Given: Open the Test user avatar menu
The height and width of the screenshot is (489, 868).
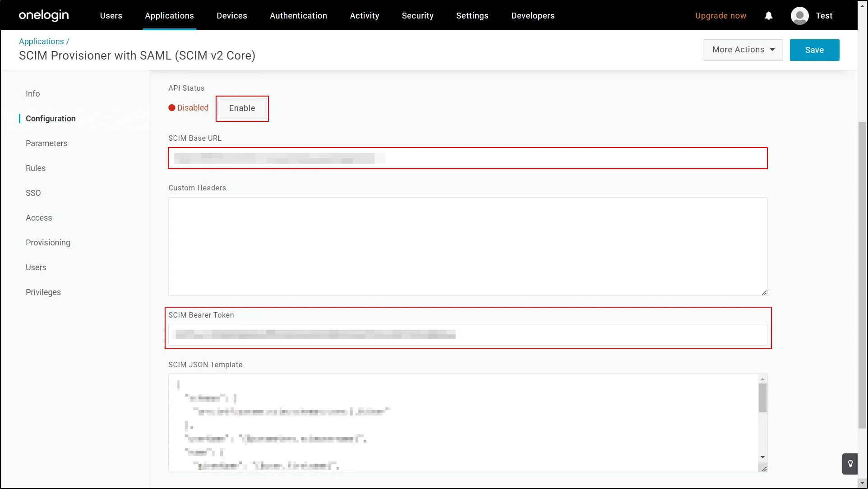Looking at the screenshot, I should click(799, 16).
